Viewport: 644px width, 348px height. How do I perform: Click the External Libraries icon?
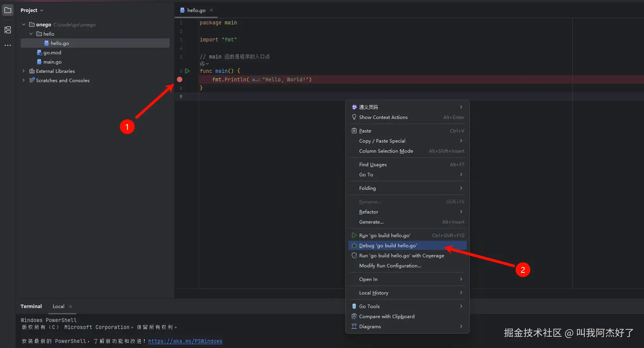pyautogui.click(x=32, y=71)
